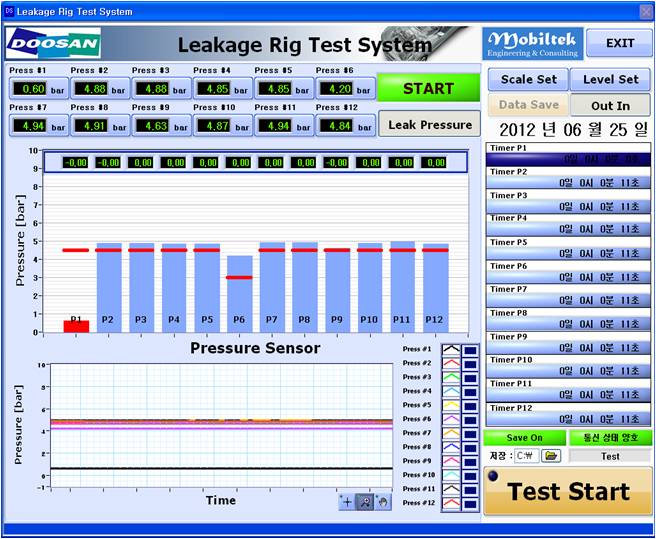Screen dimensions: 656x539
Task: Select the pan hand graph tool
Action: point(382,502)
